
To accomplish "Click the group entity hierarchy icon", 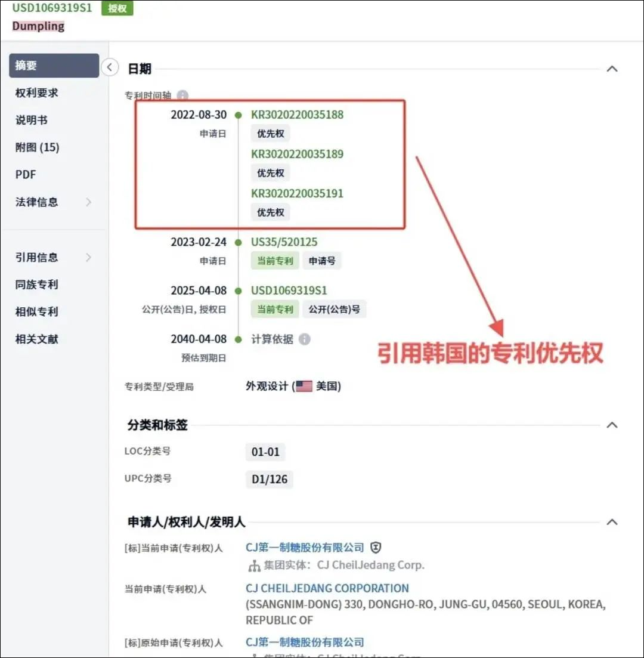I will pyautogui.click(x=254, y=566).
